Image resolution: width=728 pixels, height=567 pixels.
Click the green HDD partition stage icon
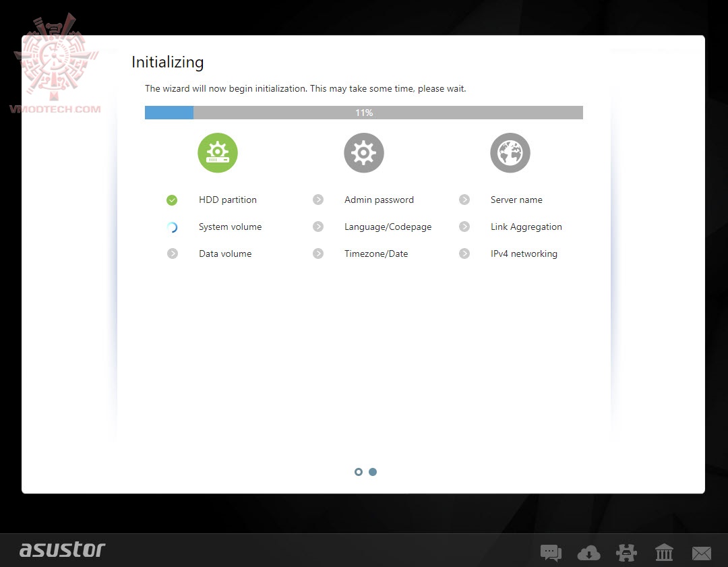[x=218, y=153]
